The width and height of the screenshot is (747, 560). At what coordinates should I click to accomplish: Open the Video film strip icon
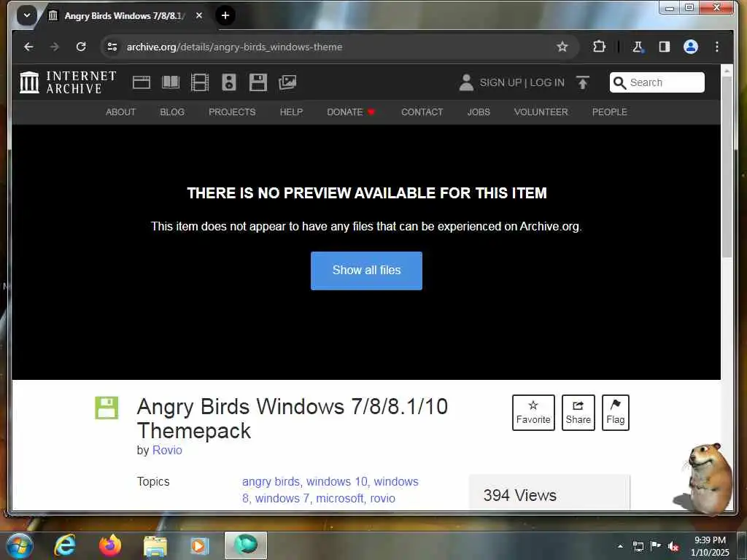[x=200, y=82]
